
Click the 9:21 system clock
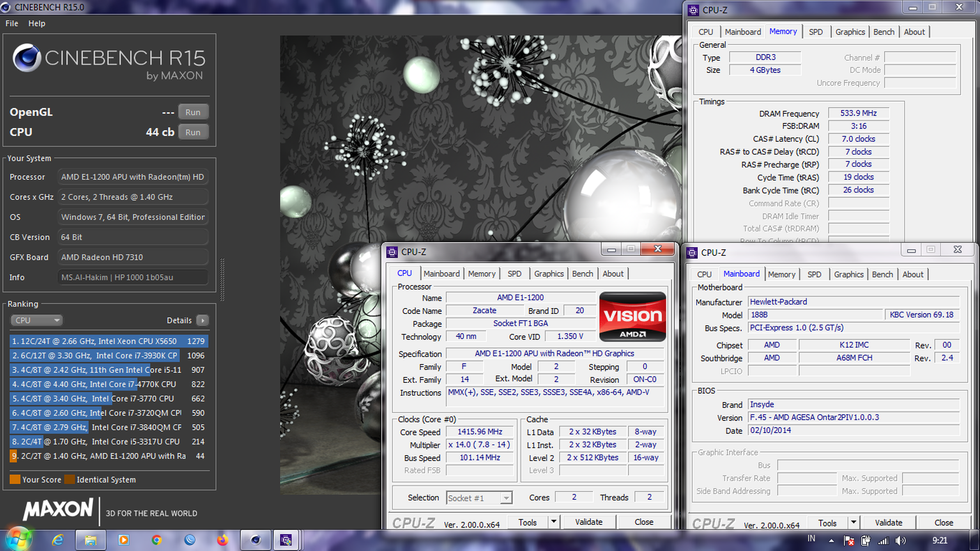(940, 540)
